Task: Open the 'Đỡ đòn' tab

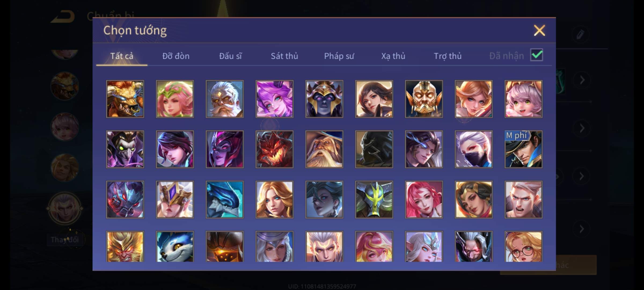Action: 176,56
